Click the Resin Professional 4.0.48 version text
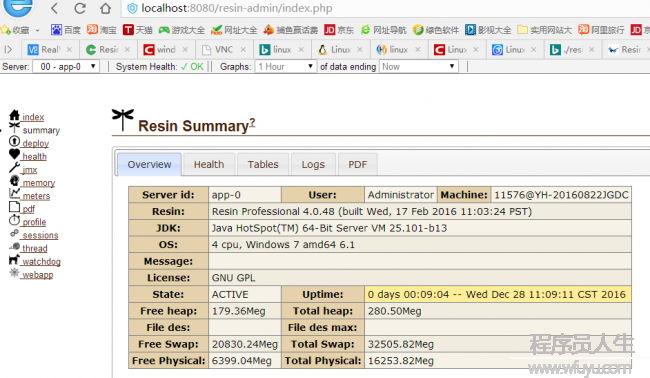This screenshot has height=378, width=650. click(x=371, y=212)
